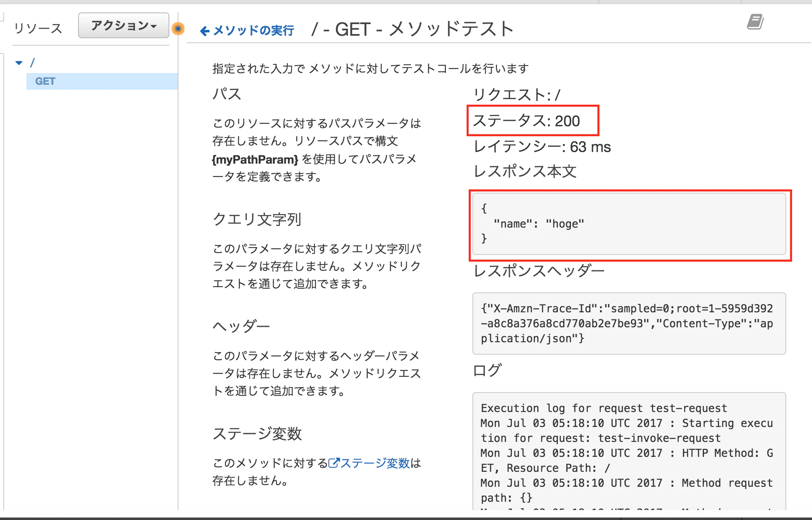
Task: Click the ステータス: 200 text
Action: pyautogui.click(x=526, y=121)
